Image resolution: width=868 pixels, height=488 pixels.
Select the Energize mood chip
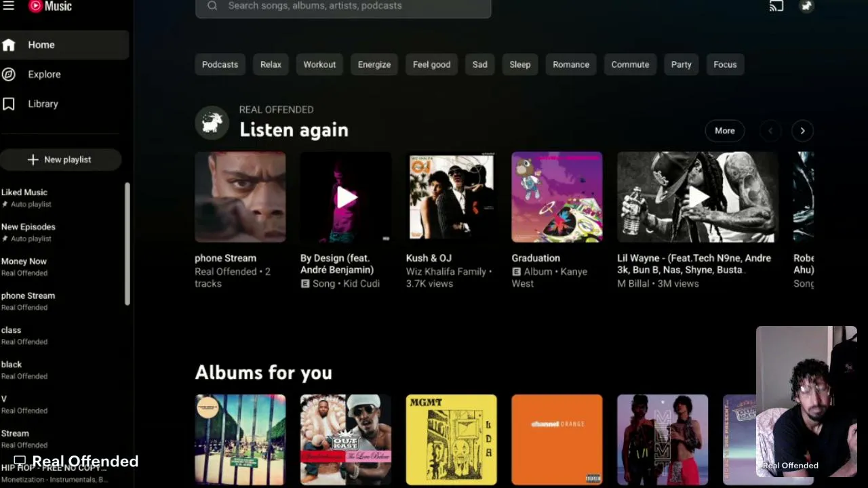click(x=374, y=64)
